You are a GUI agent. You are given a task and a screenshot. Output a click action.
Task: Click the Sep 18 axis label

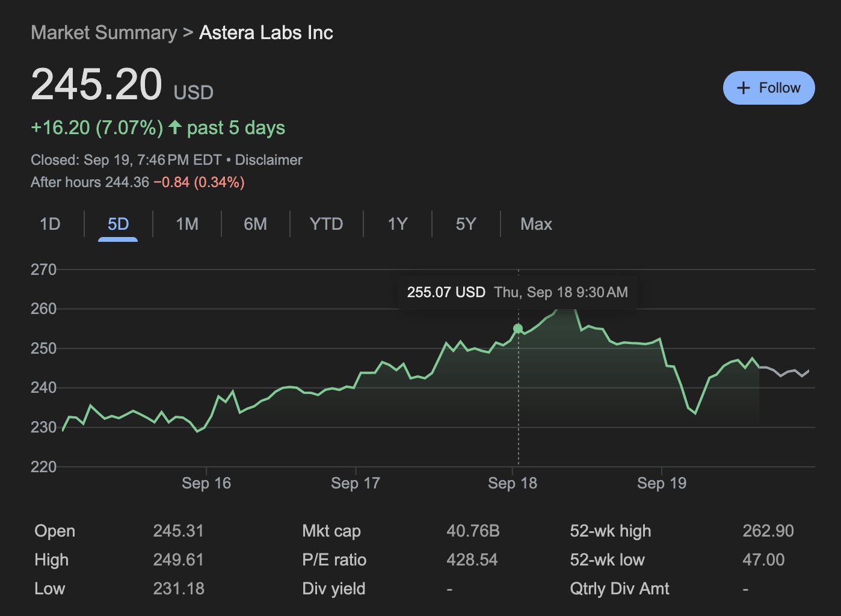coord(513,483)
